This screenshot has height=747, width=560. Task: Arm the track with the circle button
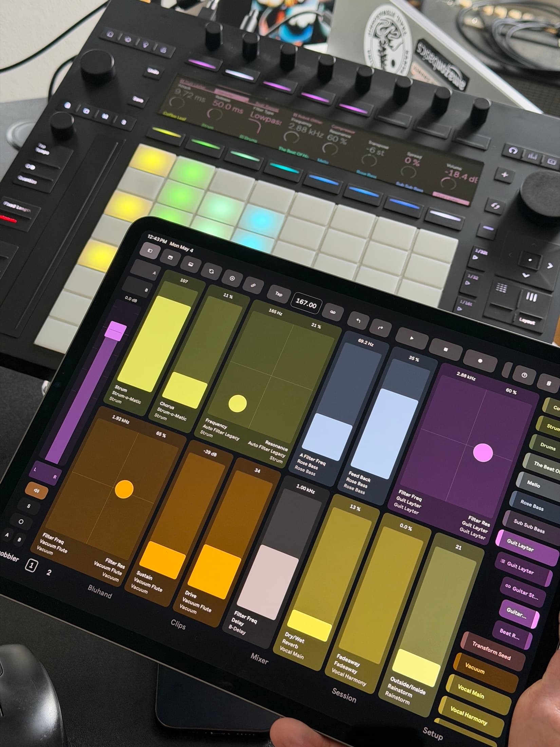pos(21,522)
